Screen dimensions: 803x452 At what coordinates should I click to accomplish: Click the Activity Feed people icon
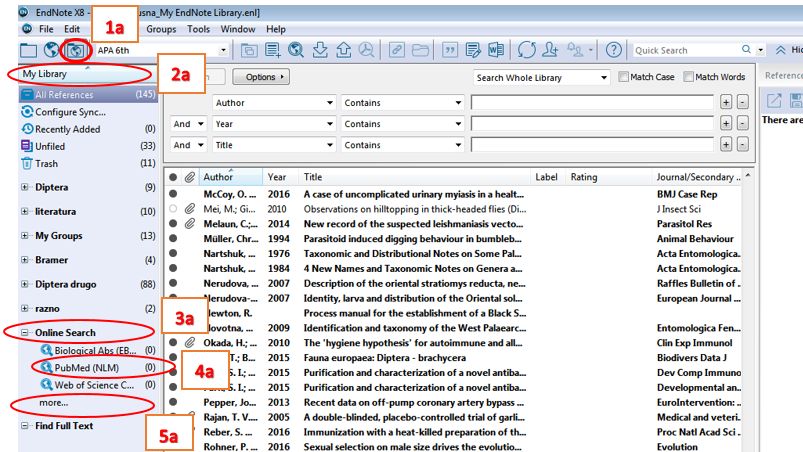(x=575, y=50)
